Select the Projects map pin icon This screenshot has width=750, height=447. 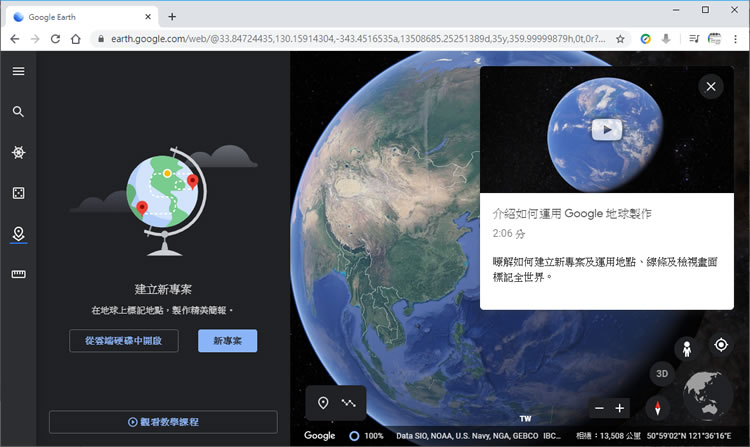[18, 234]
